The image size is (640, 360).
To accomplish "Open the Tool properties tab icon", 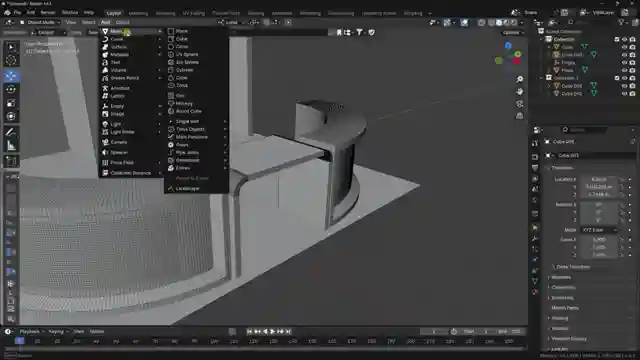I will [535, 143].
